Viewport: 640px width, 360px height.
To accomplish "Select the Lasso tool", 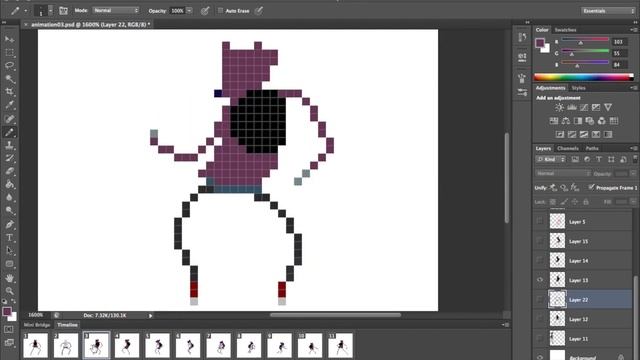I will point(9,66).
